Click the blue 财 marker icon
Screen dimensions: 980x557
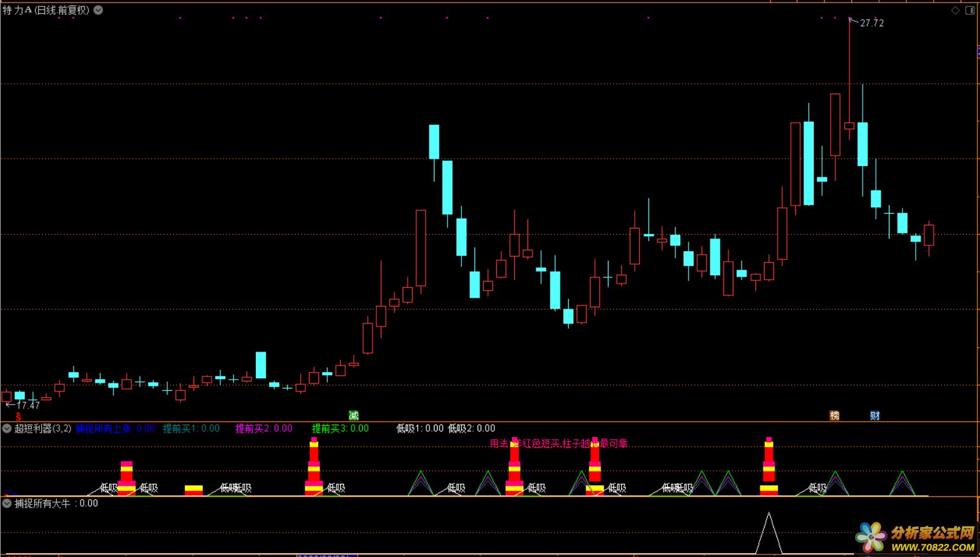click(875, 415)
